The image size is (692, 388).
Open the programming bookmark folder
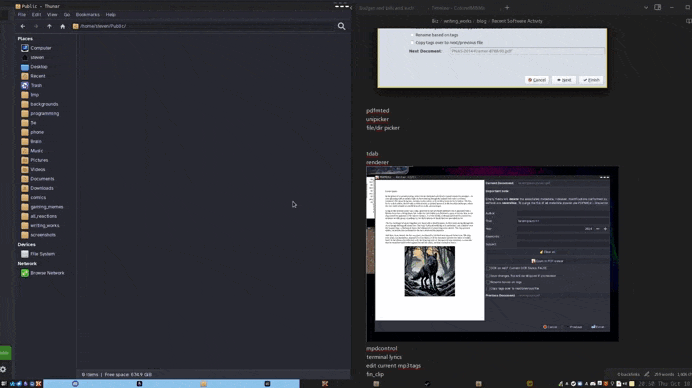click(40, 113)
